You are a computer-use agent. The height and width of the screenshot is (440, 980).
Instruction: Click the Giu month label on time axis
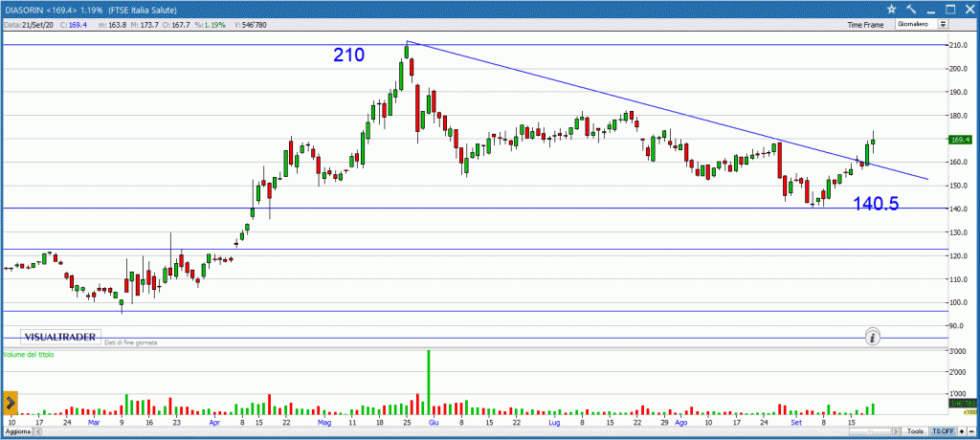pyautogui.click(x=433, y=423)
